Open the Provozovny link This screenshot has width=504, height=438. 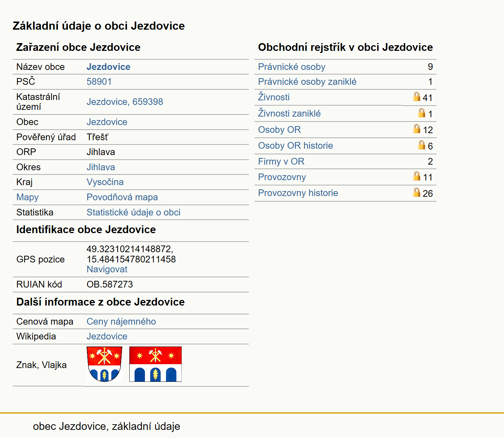click(282, 177)
